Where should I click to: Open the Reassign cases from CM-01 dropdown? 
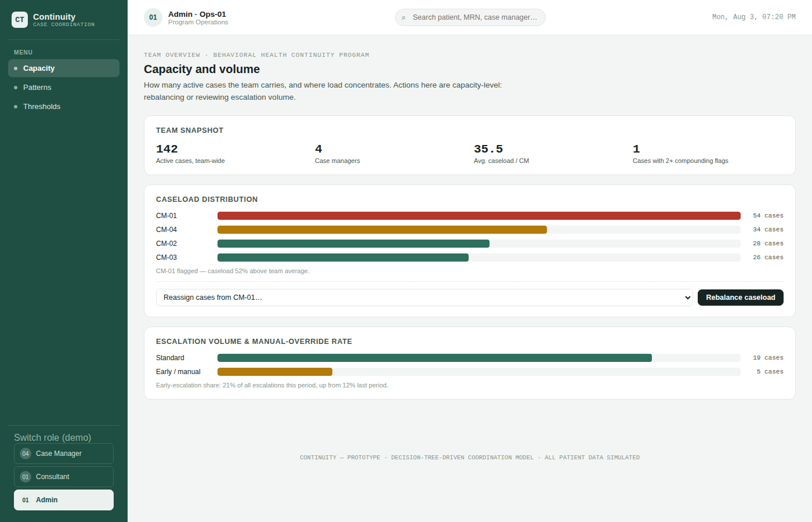424,298
